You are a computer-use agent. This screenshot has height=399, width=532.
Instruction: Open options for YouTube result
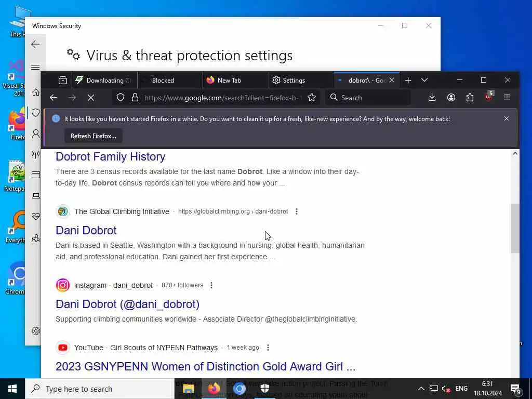268,348
